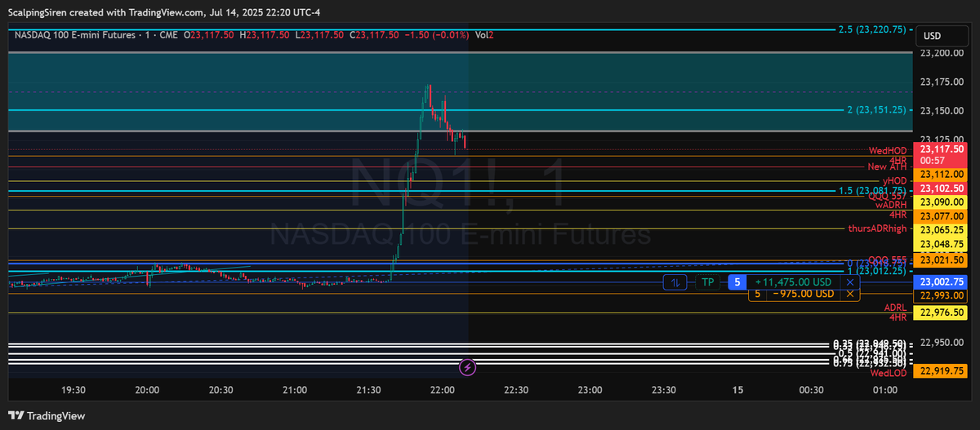The image size is (980, 430).
Task: Click position quantity 5 on profit line
Action: coord(737,282)
